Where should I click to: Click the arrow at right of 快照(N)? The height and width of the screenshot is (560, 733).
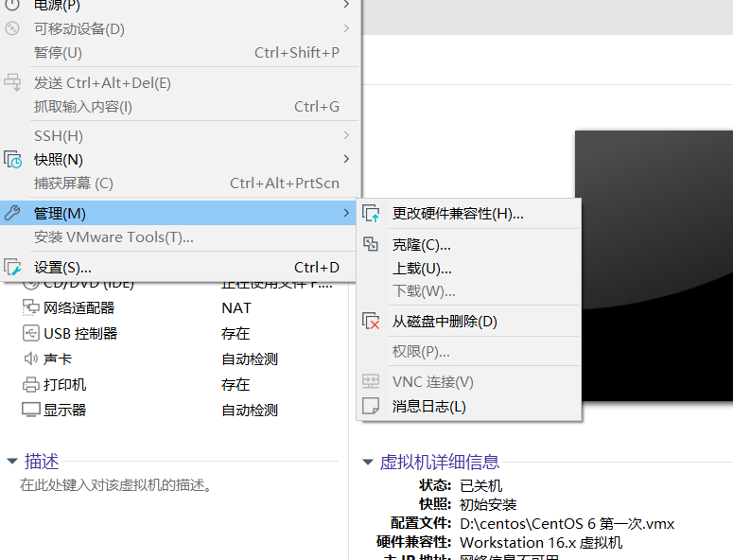point(346,159)
